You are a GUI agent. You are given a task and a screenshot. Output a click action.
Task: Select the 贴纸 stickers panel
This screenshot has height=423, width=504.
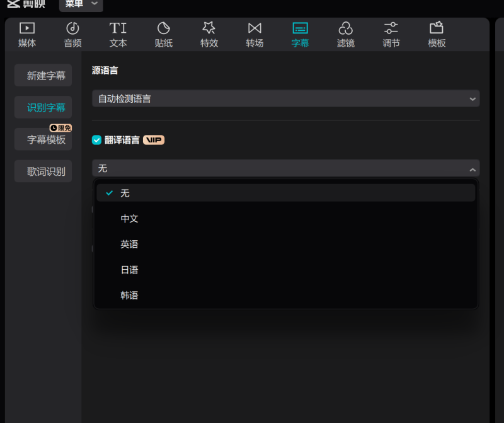(x=163, y=34)
